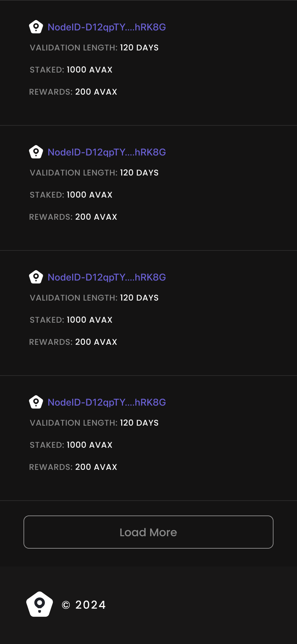Click the second entry's REWARDS 200 AVAX value
This screenshot has width=297, height=644.
point(96,217)
